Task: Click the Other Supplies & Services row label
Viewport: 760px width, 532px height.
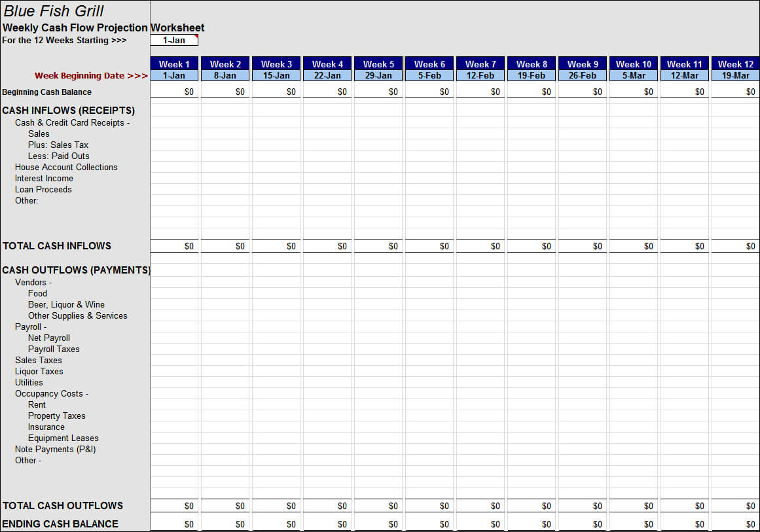Action: click(77, 315)
